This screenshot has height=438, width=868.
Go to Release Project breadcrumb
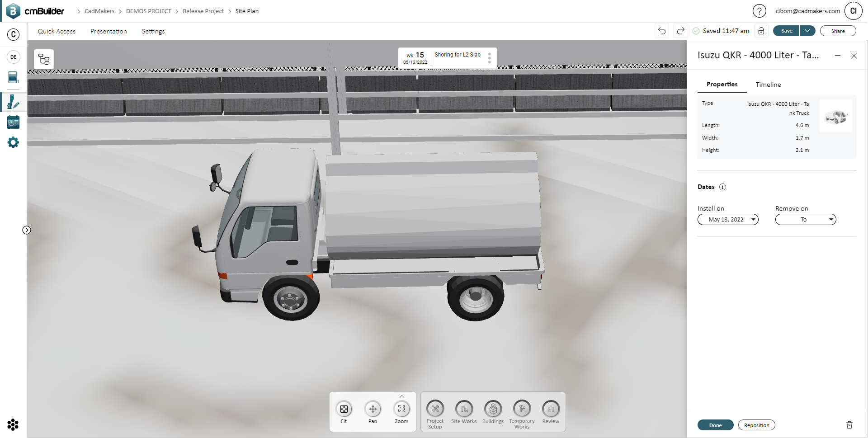[x=203, y=11]
